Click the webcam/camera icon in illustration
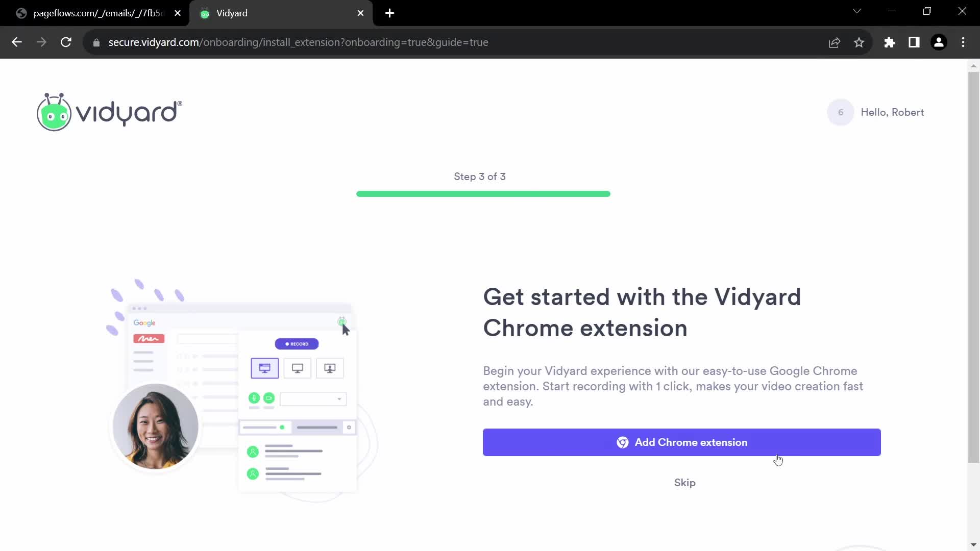This screenshot has height=551, width=980. (269, 397)
